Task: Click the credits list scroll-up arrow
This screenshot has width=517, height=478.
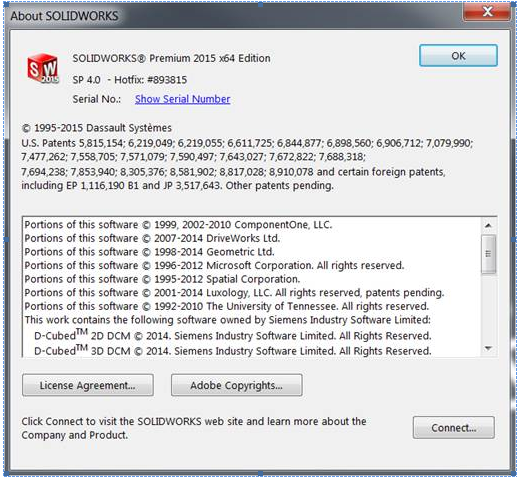Action: [488, 226]
